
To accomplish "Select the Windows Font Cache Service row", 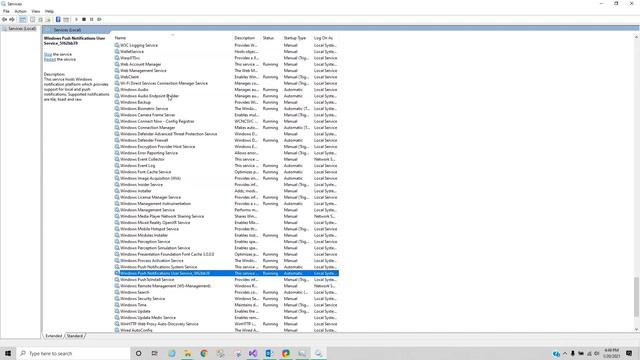I will point(227,172).
